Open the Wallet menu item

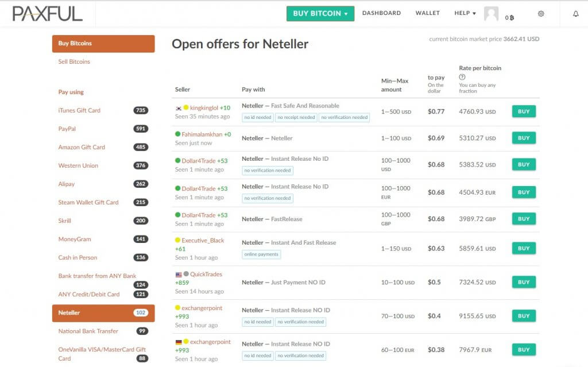click(427, 13)
